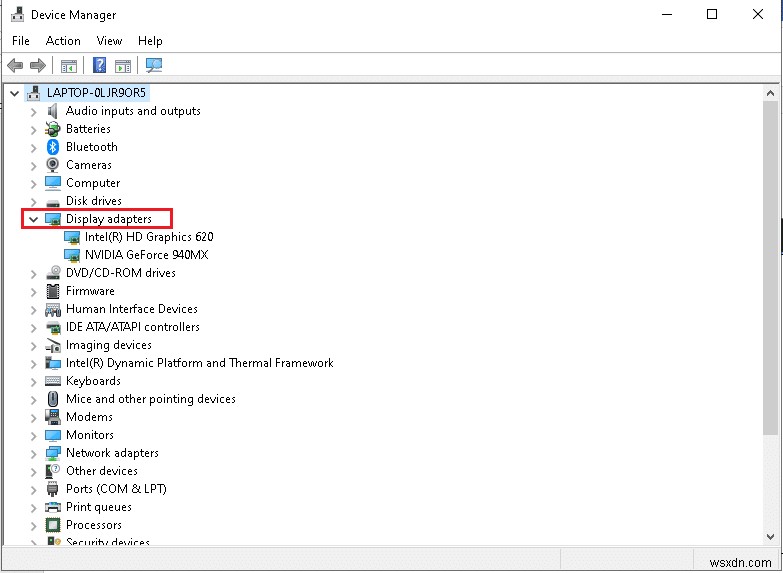Click the LAPTOP-0LJR9OR5 computer icon
The width and height of the screenshot is (783, 573).
33,93
